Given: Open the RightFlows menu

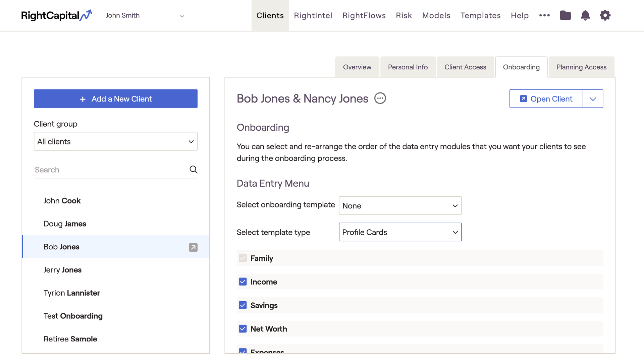Looking at the screenshot, I should click(x=364, y=16).
